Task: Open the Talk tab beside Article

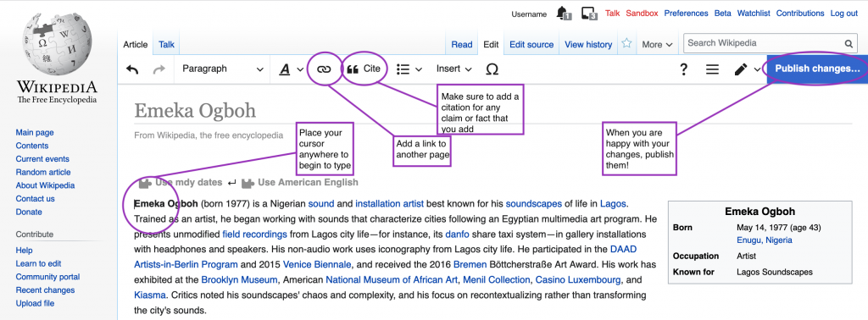Action: (x=167, y=45)
